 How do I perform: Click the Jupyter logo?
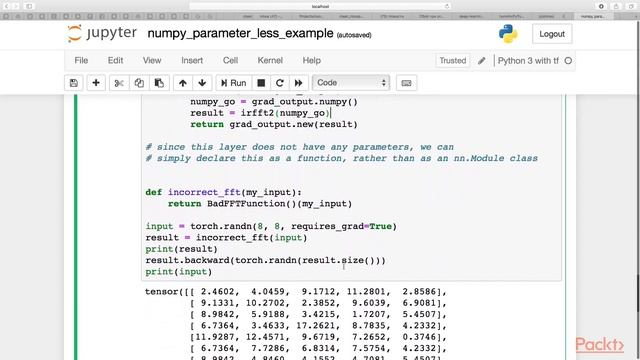click(x=102, y=33)
